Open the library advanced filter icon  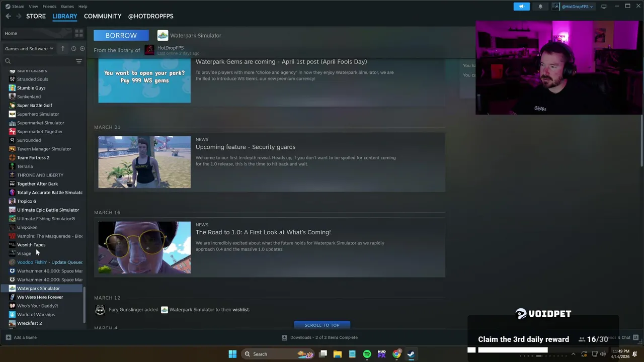79,61
